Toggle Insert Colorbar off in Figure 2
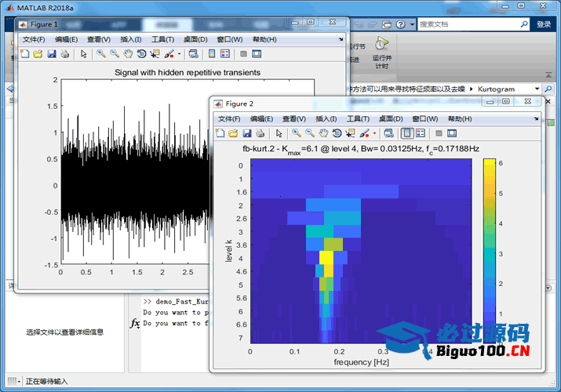The image size is (561, 392). (407, 133)
